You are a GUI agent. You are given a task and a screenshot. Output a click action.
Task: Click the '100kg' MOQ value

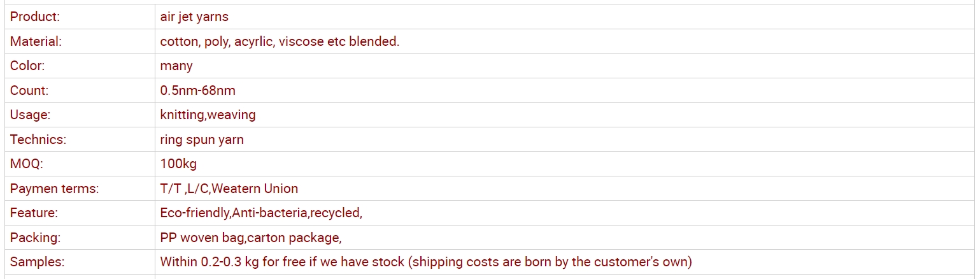[x=178, y=164]
